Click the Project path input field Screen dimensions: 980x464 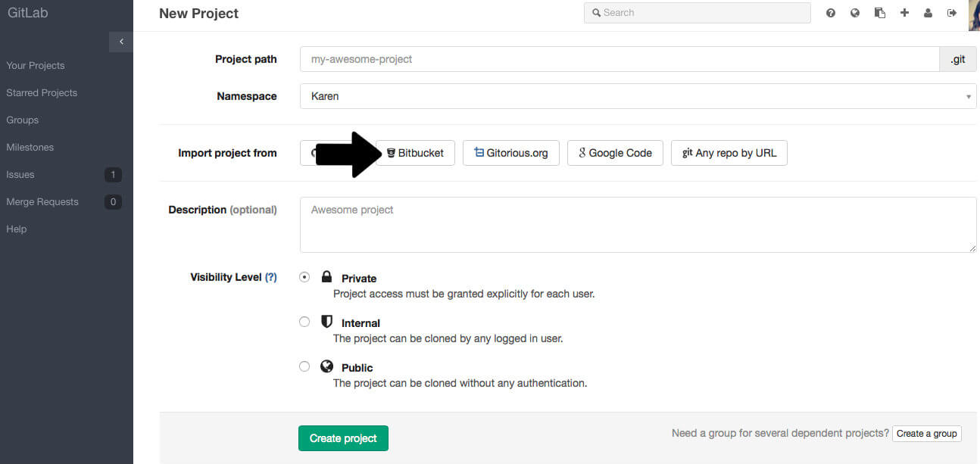[x=621, y=59]
